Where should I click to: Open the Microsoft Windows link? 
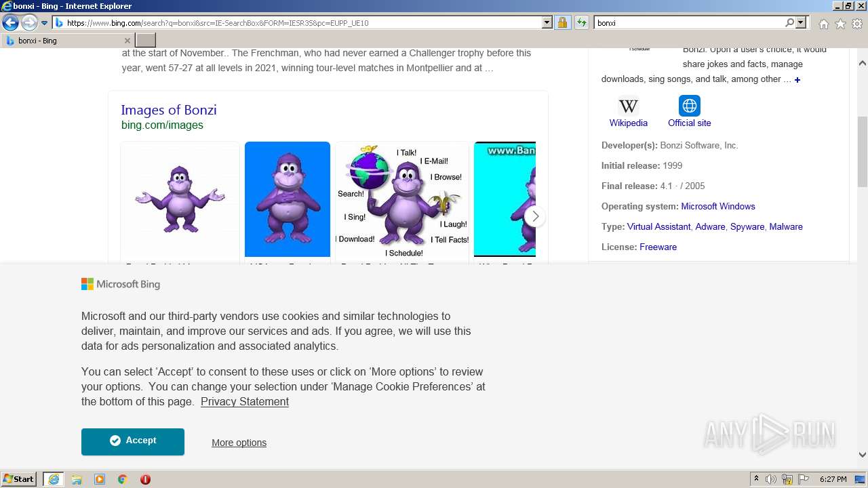pos(718,206)
